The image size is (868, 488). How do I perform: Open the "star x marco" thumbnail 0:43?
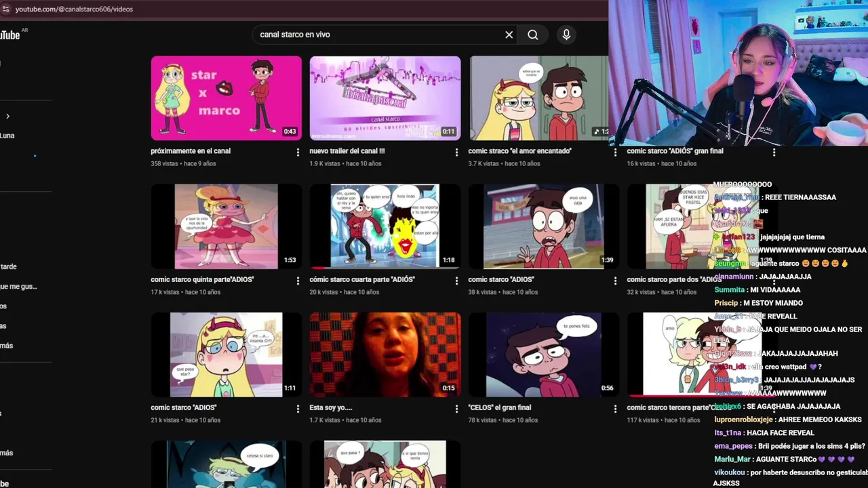point(226,98)
